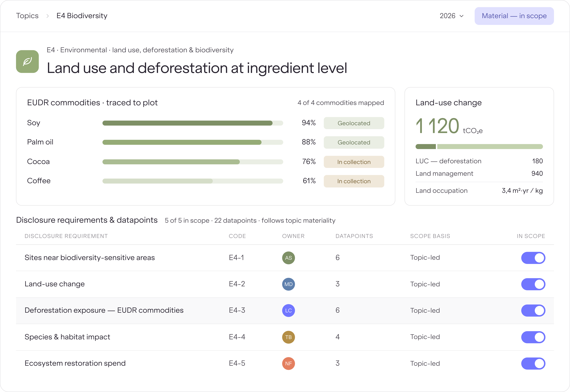Click the In collection badge for Coffee
The height and width of the screenshot is (392, 570).
(x=354, y=181)
